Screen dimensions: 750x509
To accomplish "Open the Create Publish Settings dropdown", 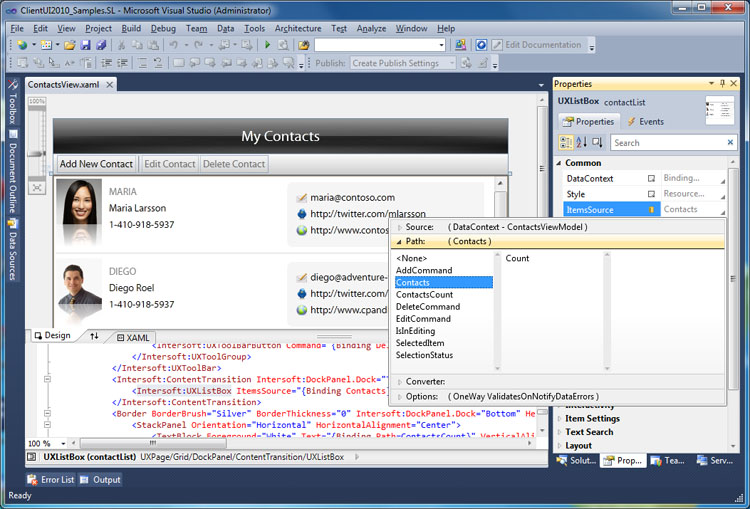I will tap(450, 63).
